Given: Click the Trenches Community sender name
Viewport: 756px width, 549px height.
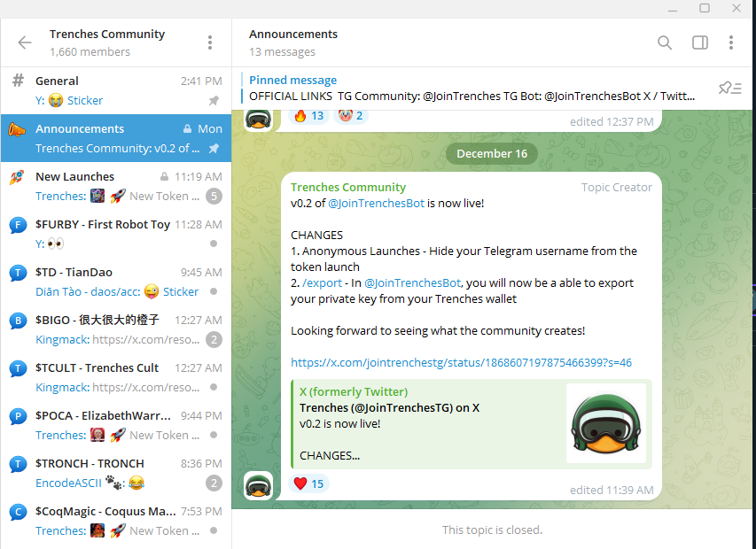Looking at the screenshot, I should click(x=348, y=188).
